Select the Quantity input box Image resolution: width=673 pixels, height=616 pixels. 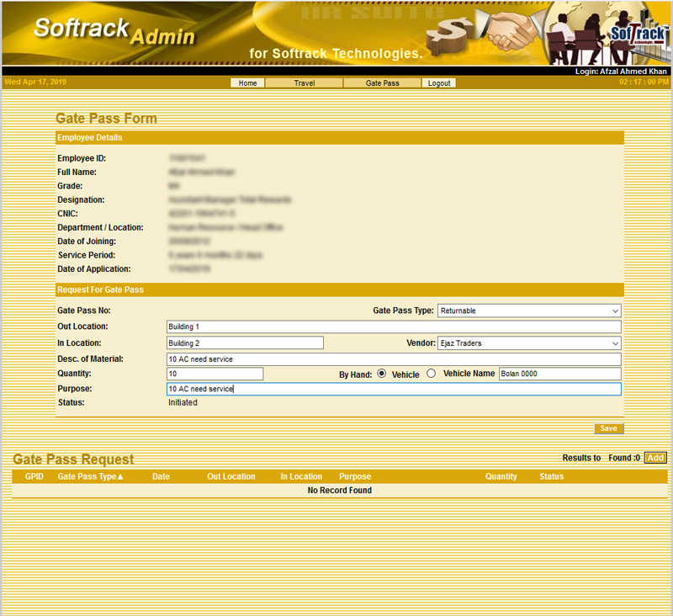pos(215,374)
